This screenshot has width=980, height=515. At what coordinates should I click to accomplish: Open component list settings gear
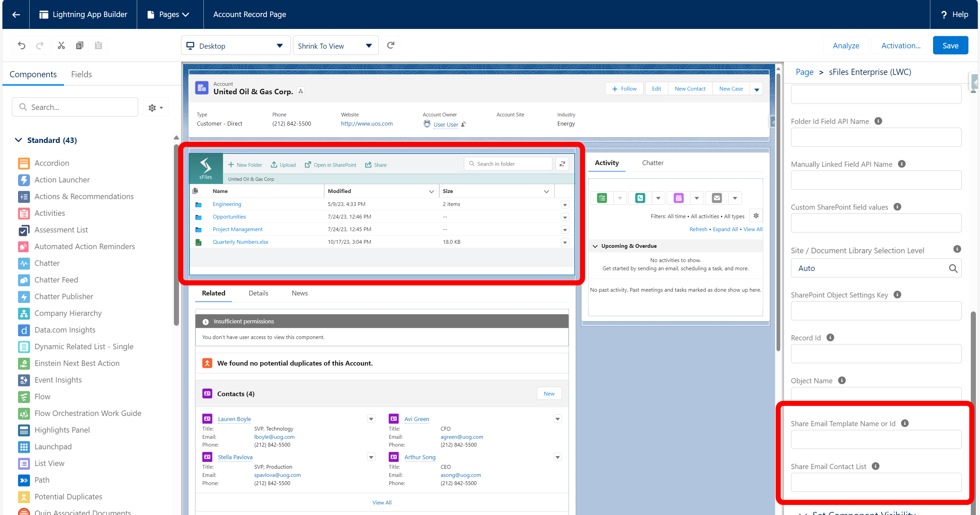(x=156, y=107)
